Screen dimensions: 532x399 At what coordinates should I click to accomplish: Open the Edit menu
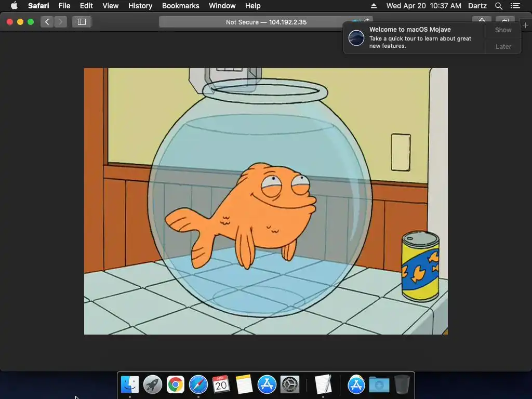[86, 6]
